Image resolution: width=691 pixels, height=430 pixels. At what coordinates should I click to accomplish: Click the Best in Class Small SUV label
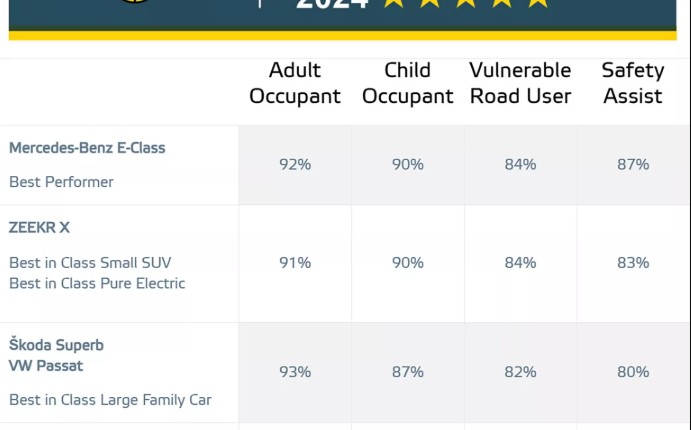pyautogui.click(x=90, y=263)
